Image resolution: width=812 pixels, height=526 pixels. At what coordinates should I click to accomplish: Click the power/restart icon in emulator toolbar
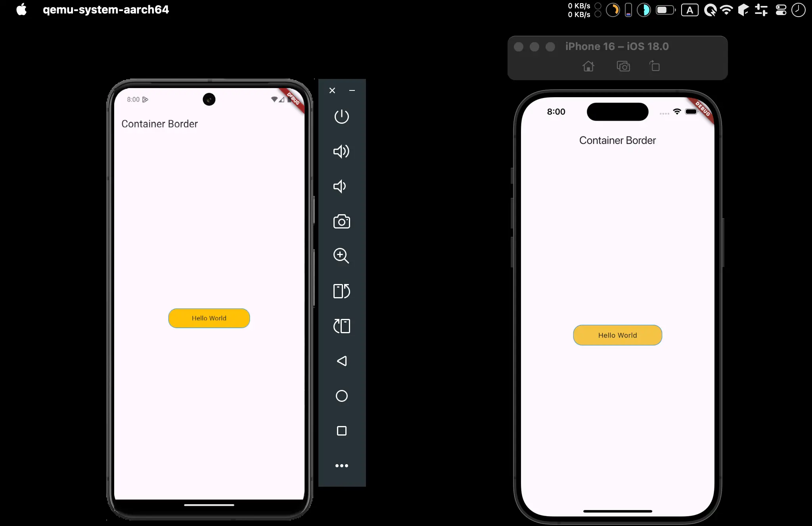point(342,117)
